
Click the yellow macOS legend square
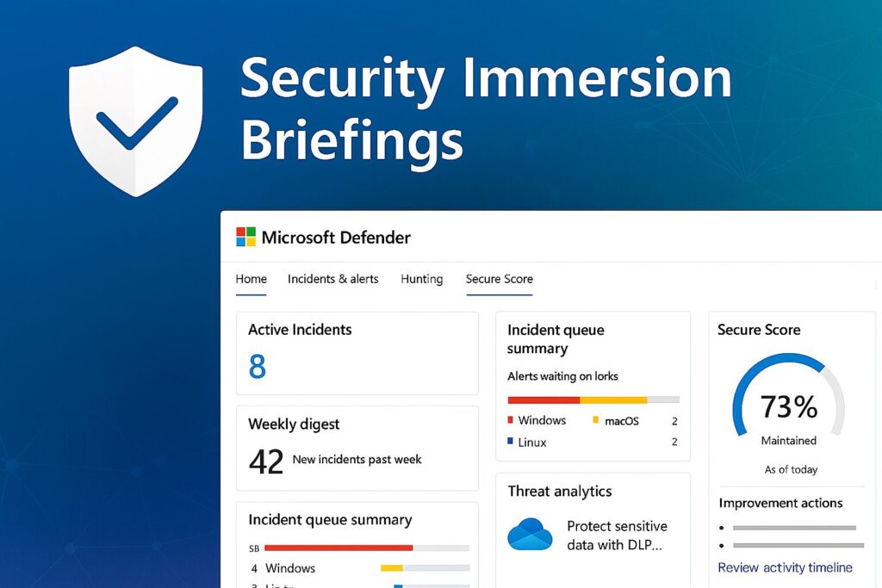[595, 420]
